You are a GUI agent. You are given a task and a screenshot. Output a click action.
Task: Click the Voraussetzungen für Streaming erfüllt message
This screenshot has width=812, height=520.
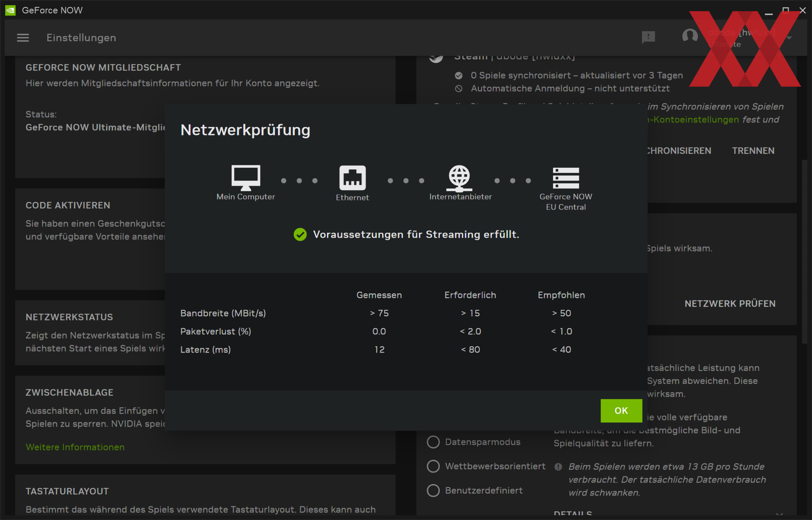point(416,235)
